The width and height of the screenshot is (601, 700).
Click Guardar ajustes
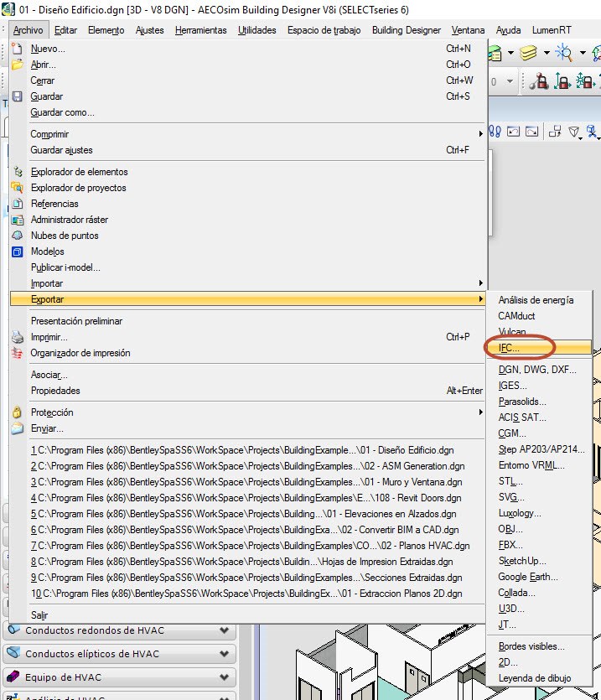[x=247, y=150]
